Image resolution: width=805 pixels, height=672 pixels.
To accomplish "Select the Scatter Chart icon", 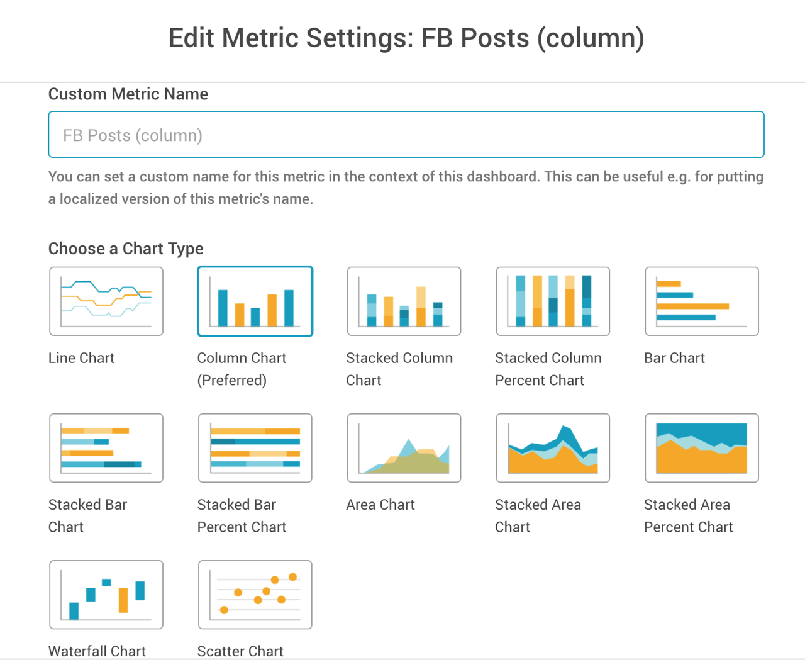I will [x=255, y=595].
